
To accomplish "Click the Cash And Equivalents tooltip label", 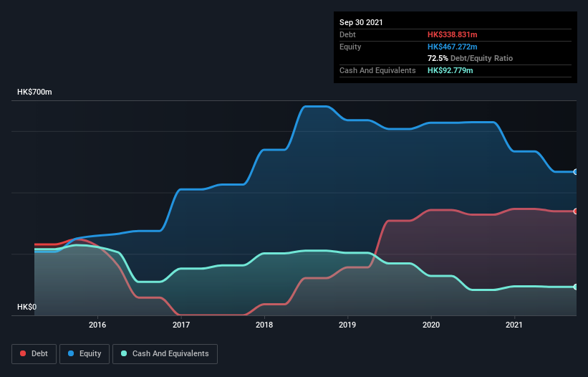I will point(377,70).
